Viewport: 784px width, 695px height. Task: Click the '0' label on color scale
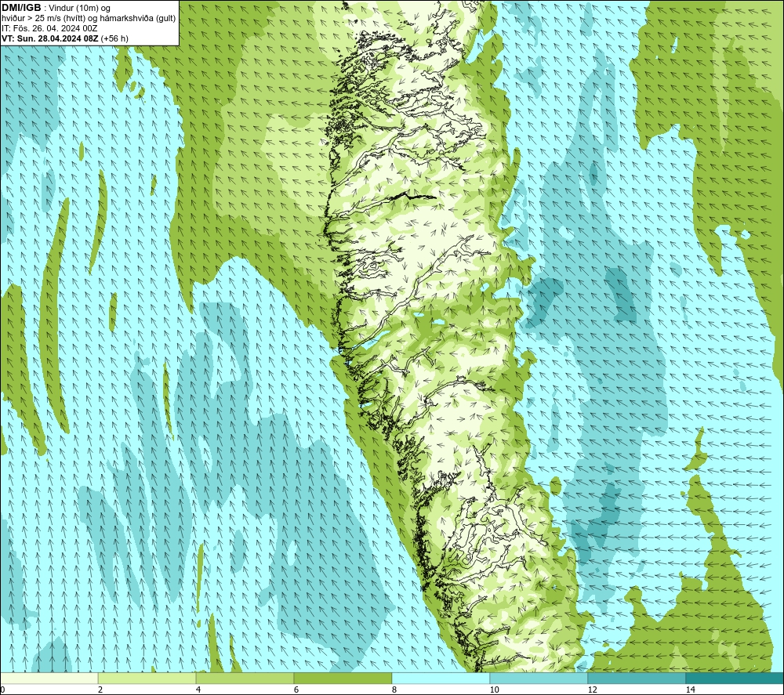[x=2, y=690]
